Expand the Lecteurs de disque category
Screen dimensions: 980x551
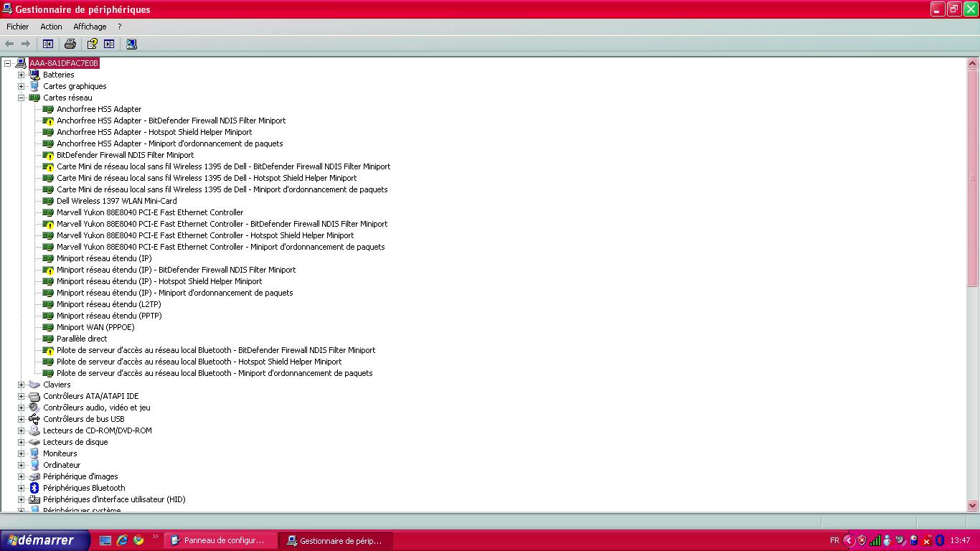(x=21, y=442)
